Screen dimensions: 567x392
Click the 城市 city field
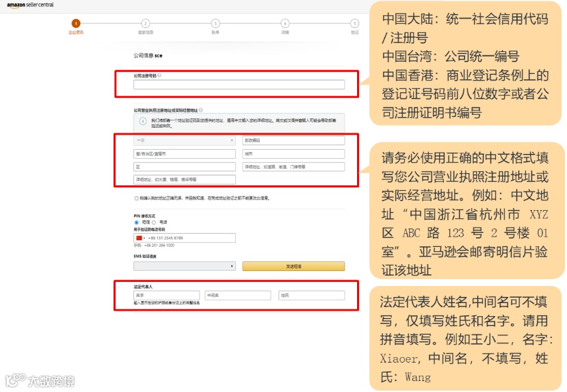[x=293, y=154]
